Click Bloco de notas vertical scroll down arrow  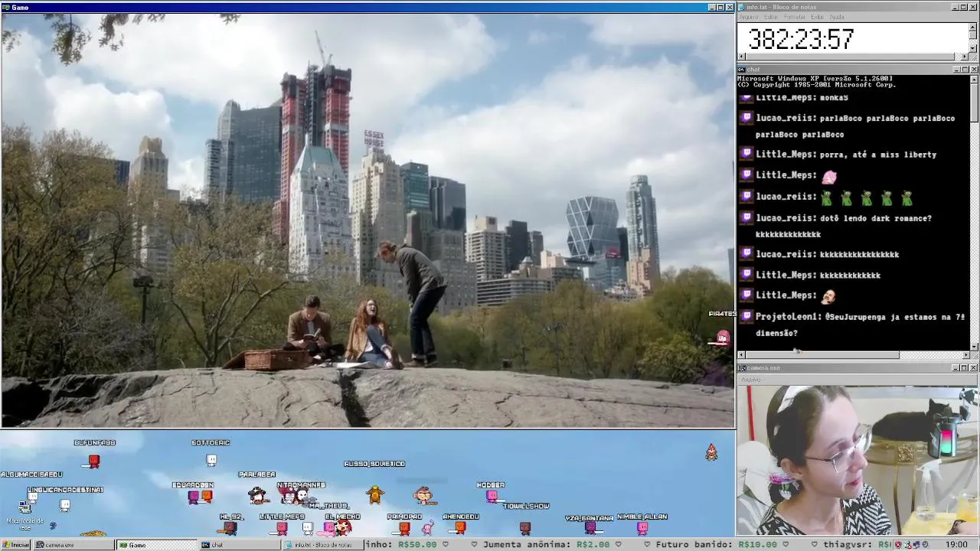click(973, 48)
